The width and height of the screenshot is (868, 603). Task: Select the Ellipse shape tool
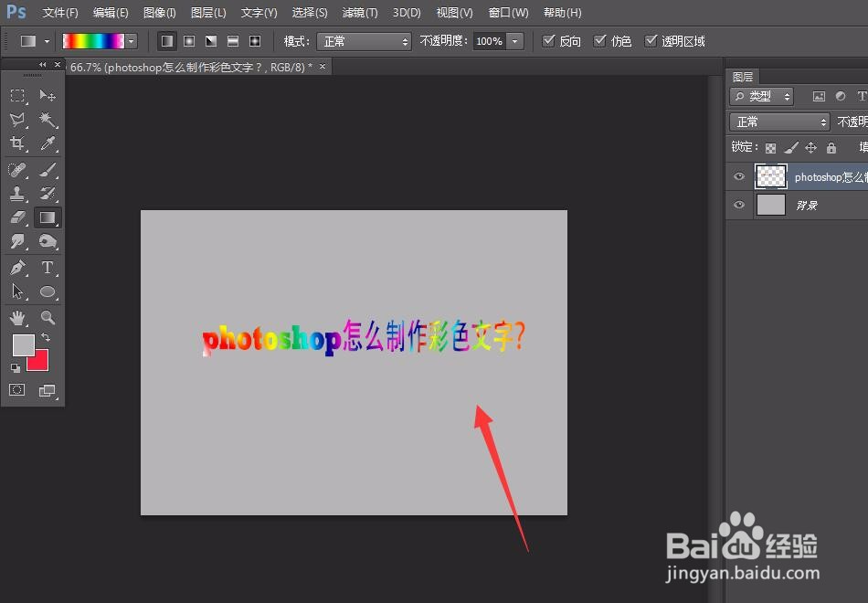[x=48, y=291]
